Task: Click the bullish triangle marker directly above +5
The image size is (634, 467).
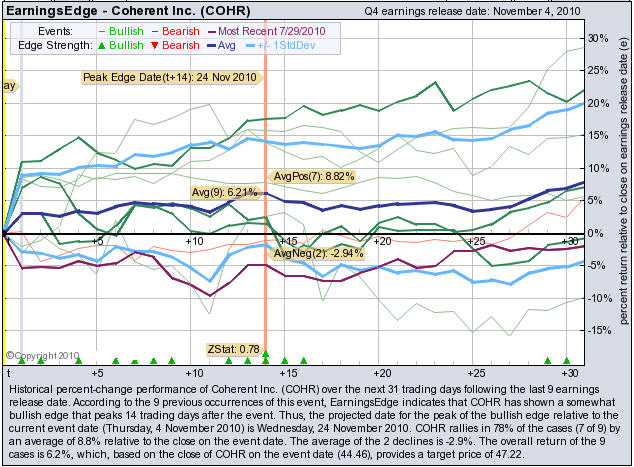Action: 96,359
